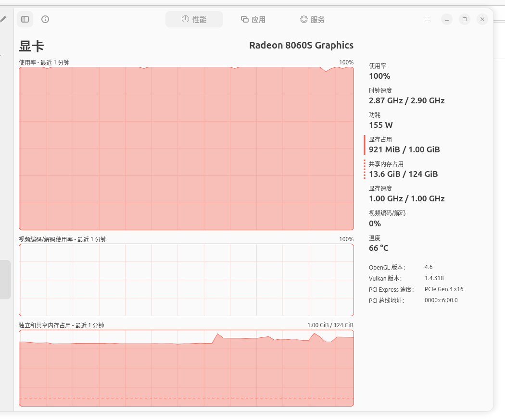
Task: Minimize the system monitor window
Action: tap(447, 19)
